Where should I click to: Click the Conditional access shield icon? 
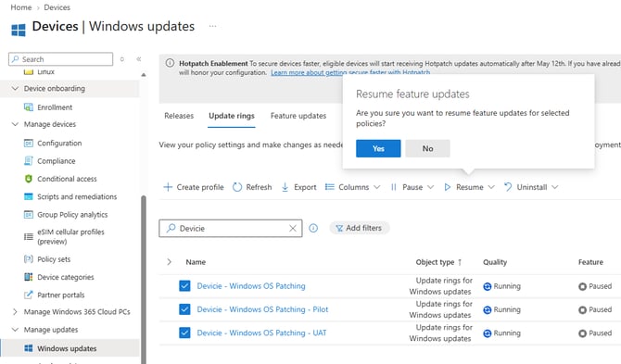click(x=29, y=179)
